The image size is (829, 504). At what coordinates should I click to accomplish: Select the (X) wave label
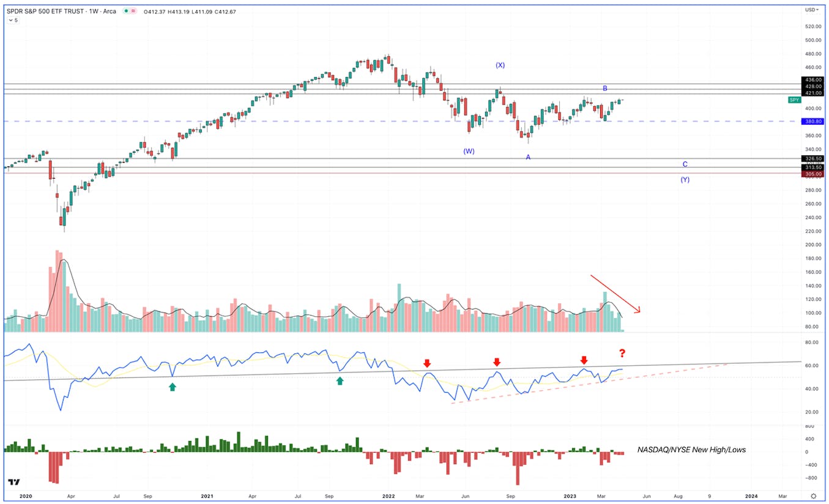click(500, 65)
